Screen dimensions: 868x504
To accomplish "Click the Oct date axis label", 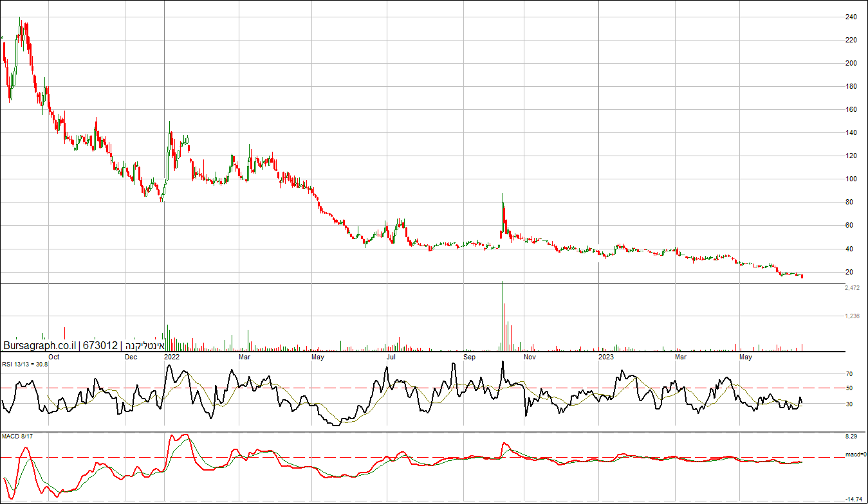I will click(54, 356).
